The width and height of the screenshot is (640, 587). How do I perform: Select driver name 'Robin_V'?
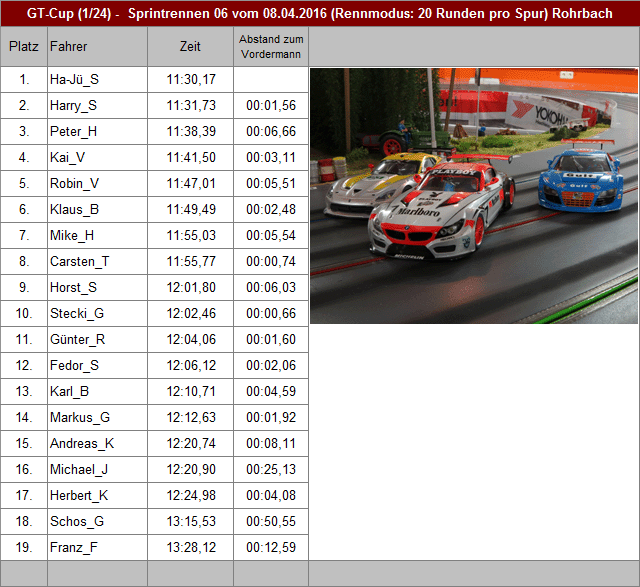click(x=74, y=183)
